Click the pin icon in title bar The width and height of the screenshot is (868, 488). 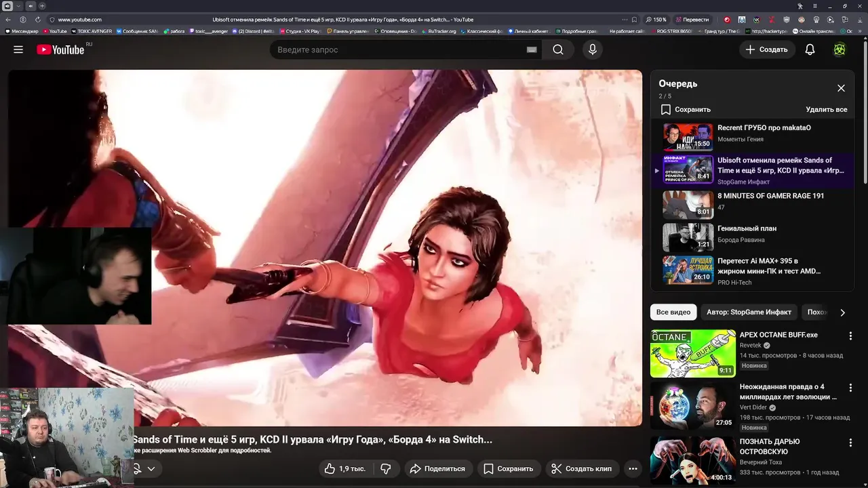tap(800, 5)
